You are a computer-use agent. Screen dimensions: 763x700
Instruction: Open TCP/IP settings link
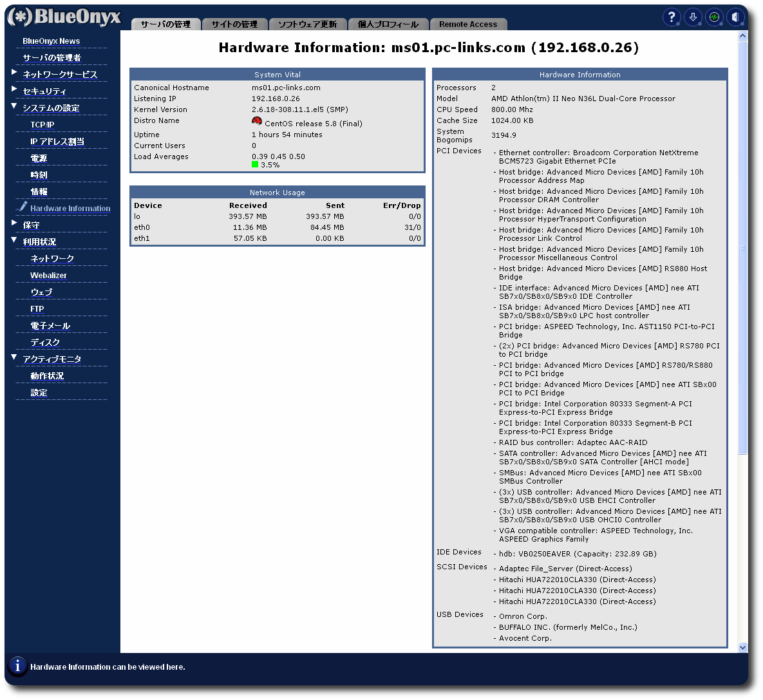42,125
